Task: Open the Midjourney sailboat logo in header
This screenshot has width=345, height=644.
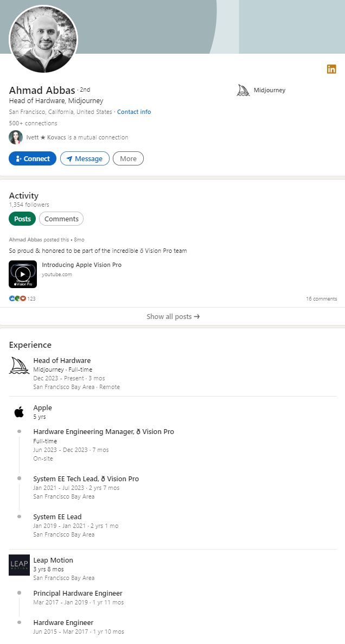Action: coord(243,91)
